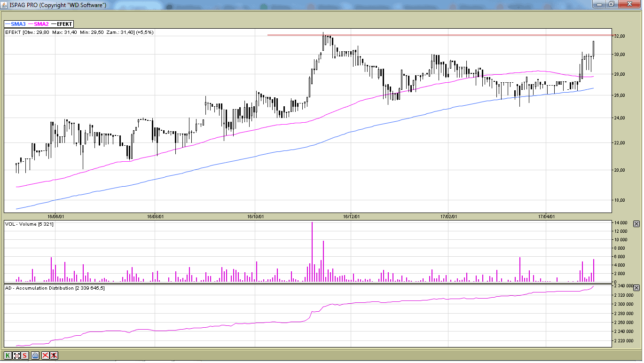Select SMA3 in the chart legend

point(16,24)
